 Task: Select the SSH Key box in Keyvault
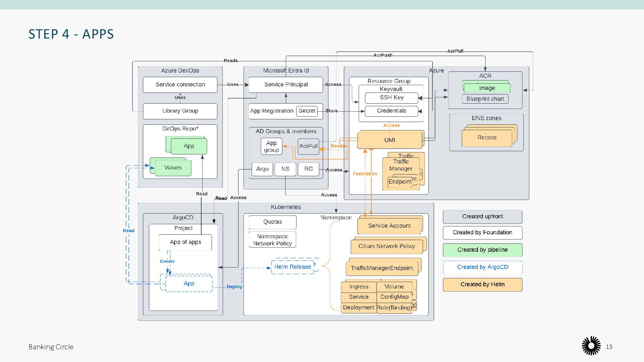[391, 98]
